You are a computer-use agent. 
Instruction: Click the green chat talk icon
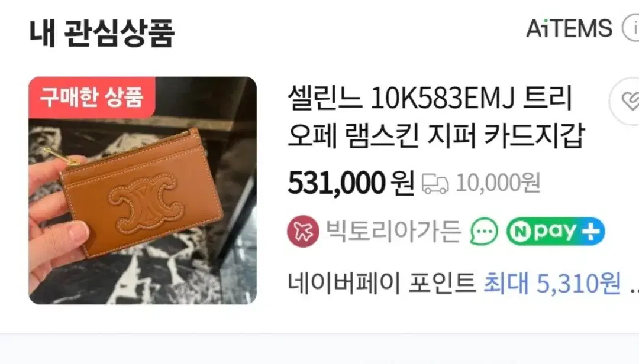pyautogui.click(x=484, y=231)
